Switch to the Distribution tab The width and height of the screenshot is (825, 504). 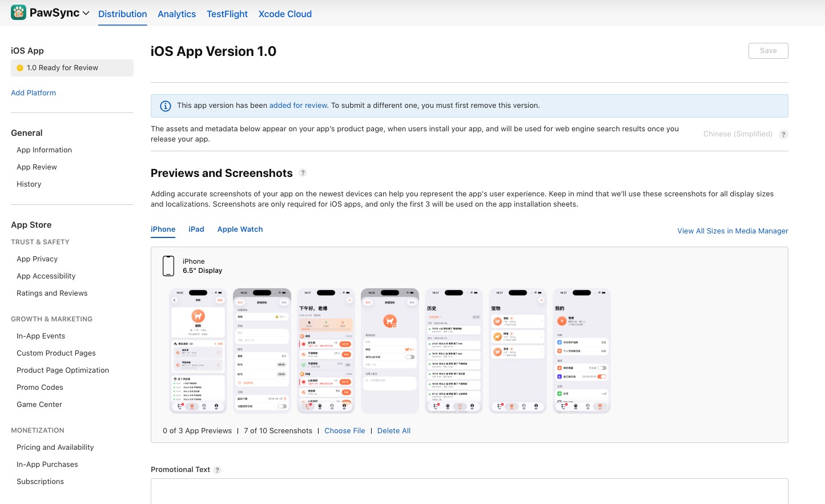pyautogui.click(x=123, y=14)
